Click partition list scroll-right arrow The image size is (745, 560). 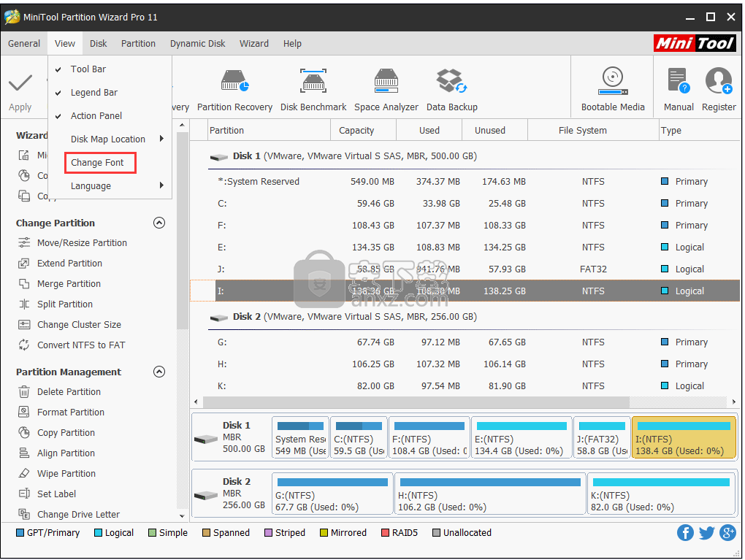734,402
